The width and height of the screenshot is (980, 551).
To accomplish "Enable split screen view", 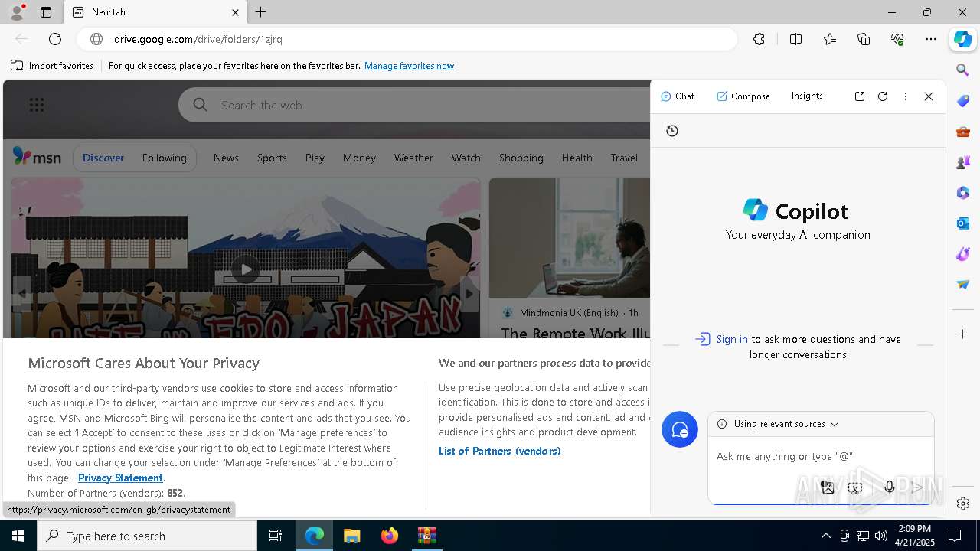I will 795,39.
